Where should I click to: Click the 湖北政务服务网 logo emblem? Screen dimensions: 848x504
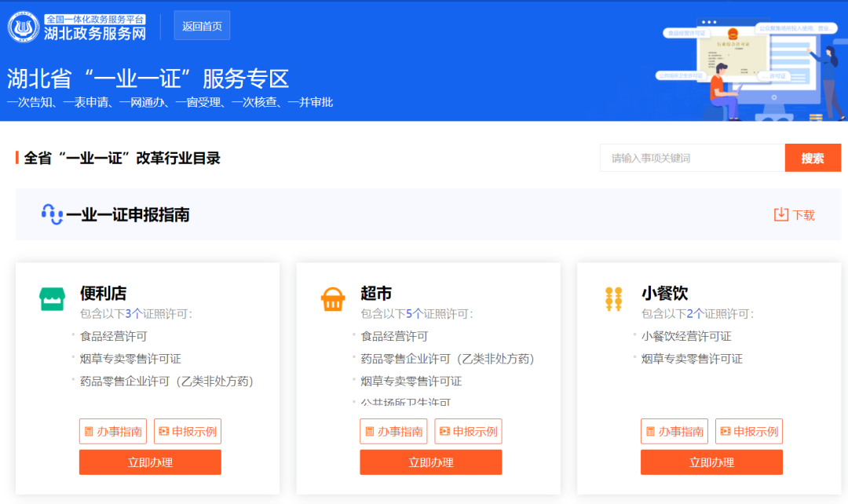point(24,27)
